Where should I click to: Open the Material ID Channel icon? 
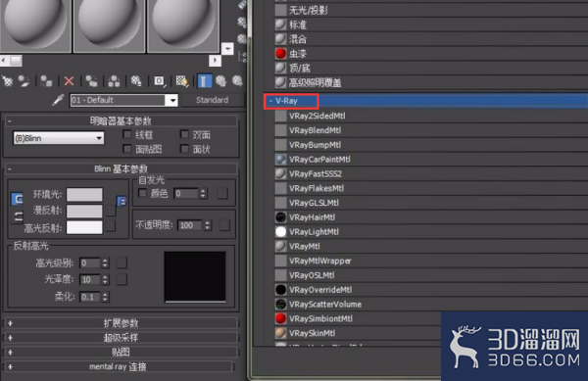click(x=159, y=81)
